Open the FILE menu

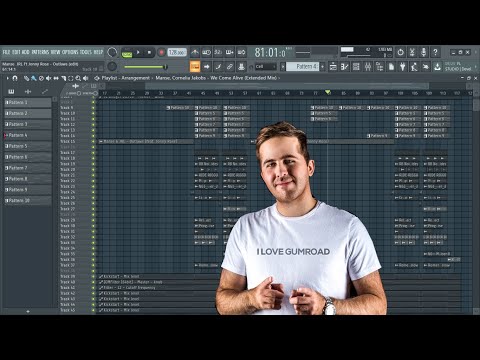coord(6,52)
